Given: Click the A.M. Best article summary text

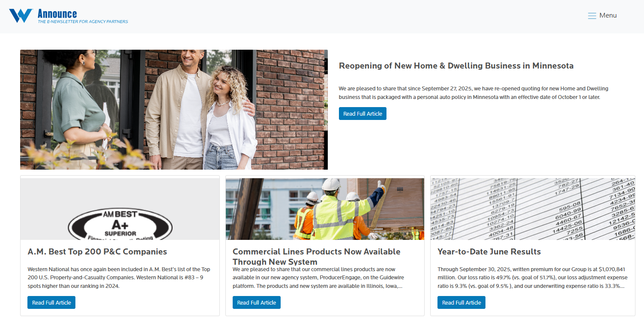Looking at the screenshot, I should pyautogui.click(x=119, y=278).
